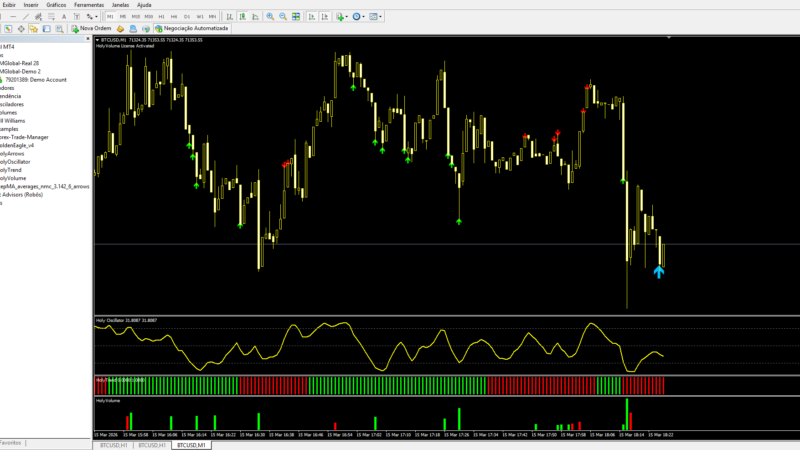The width and height of the screenshot is (800, 450).
Task: Zoom in on the chart
Action: tap(270, 16)
